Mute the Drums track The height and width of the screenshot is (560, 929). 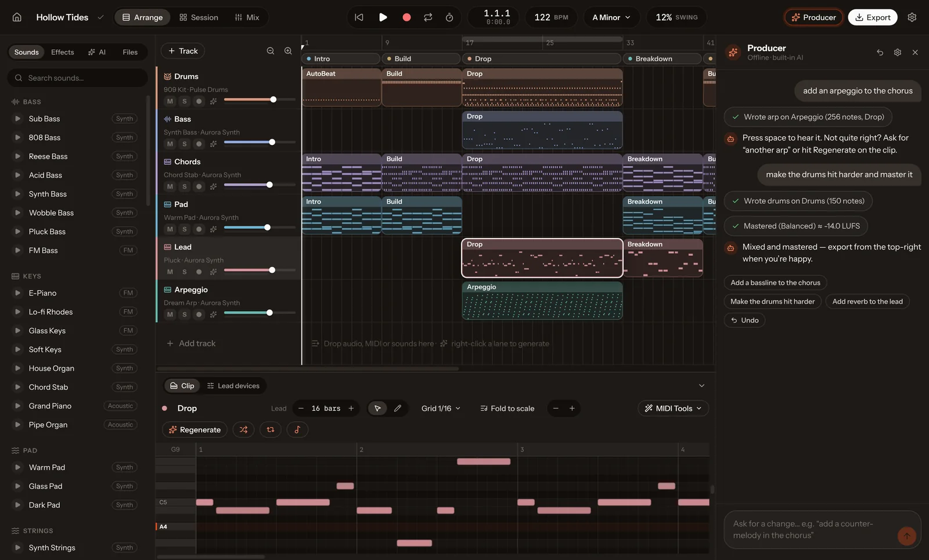(170, 101)
